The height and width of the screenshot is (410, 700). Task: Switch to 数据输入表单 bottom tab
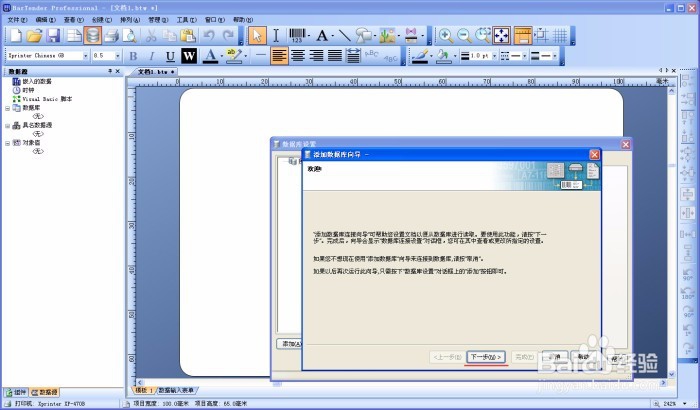click(176, 390)
